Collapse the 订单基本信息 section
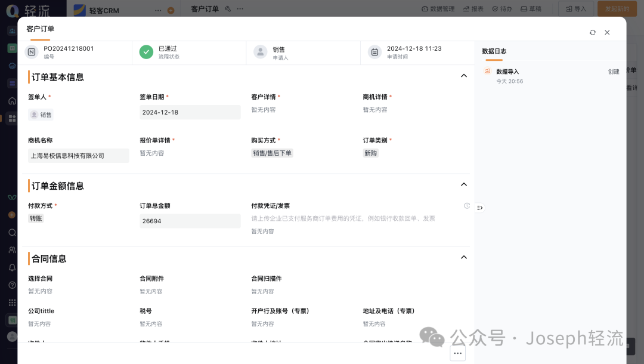Viewport: 644px width, 364px height. tap(464, 76)
